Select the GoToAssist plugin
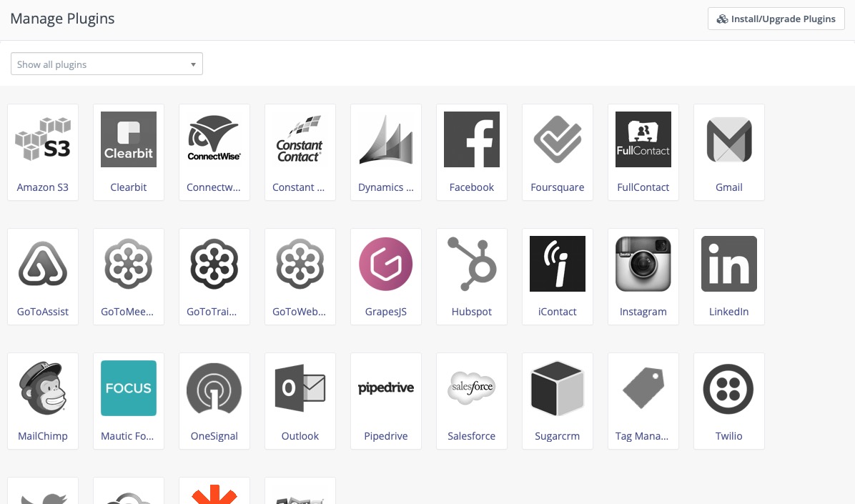 43,276
